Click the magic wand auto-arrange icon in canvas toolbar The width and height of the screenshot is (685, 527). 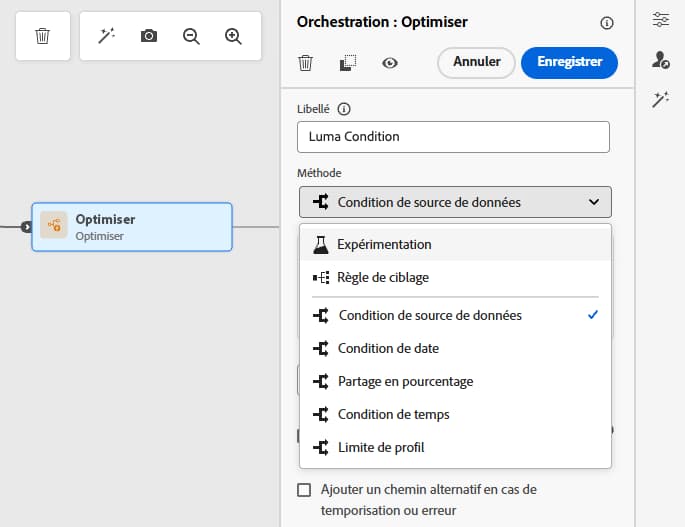pos(106,36)
